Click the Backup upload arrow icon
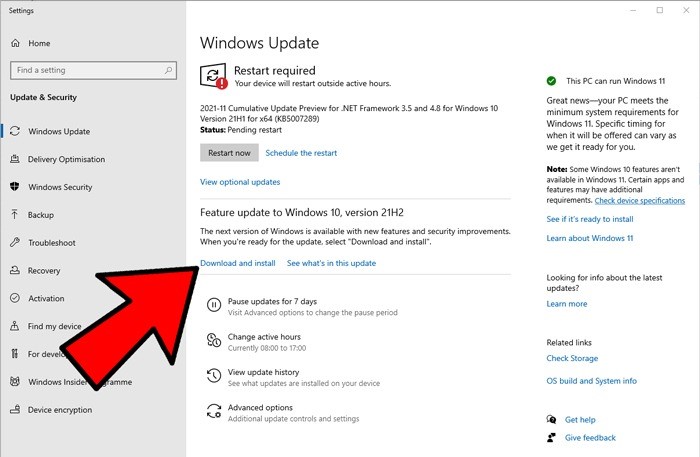The height and width of the screenshot is (457, 700). point(15,215)
